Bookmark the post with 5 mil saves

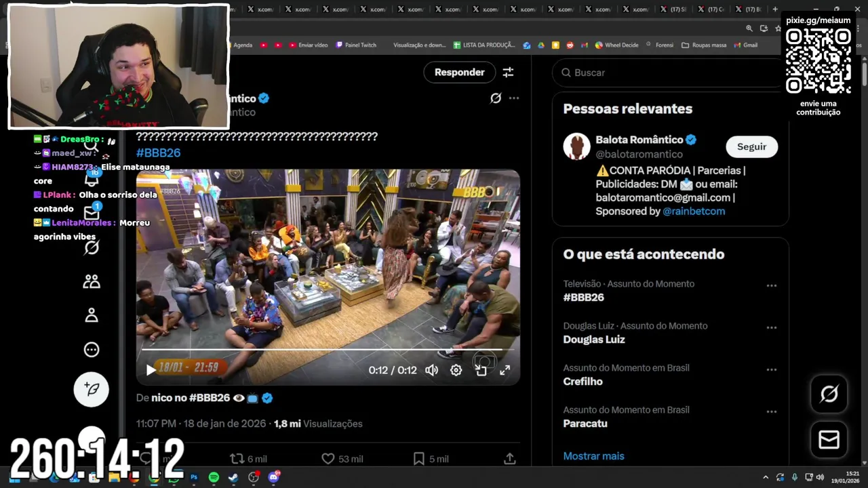point(431,459)
